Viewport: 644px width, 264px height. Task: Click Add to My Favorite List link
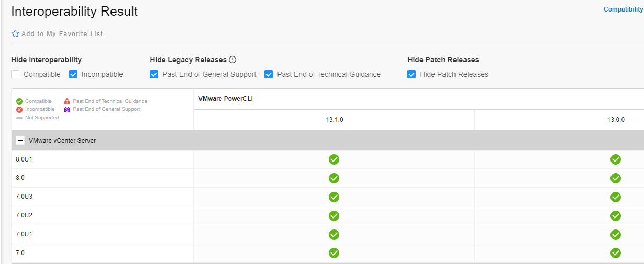coord(62,33)
